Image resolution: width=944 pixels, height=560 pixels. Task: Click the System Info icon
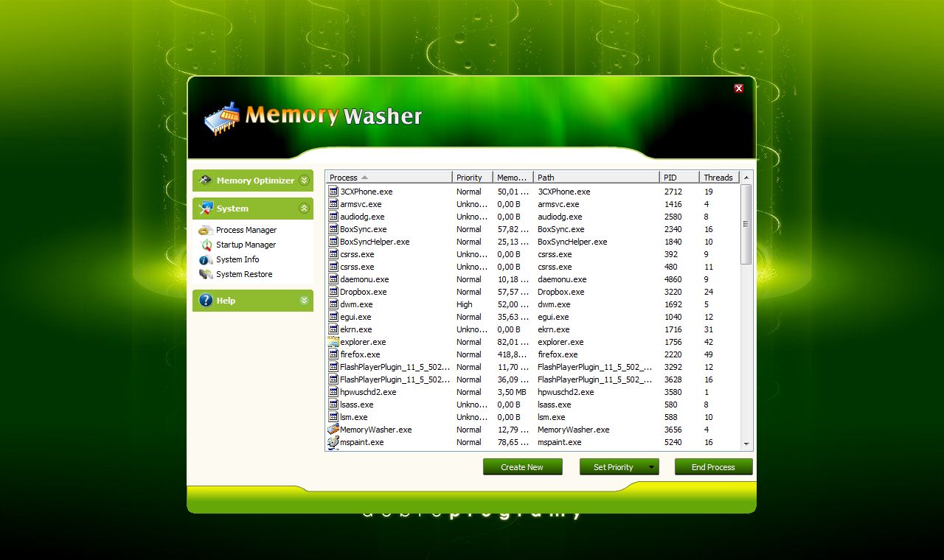point(206,259)
